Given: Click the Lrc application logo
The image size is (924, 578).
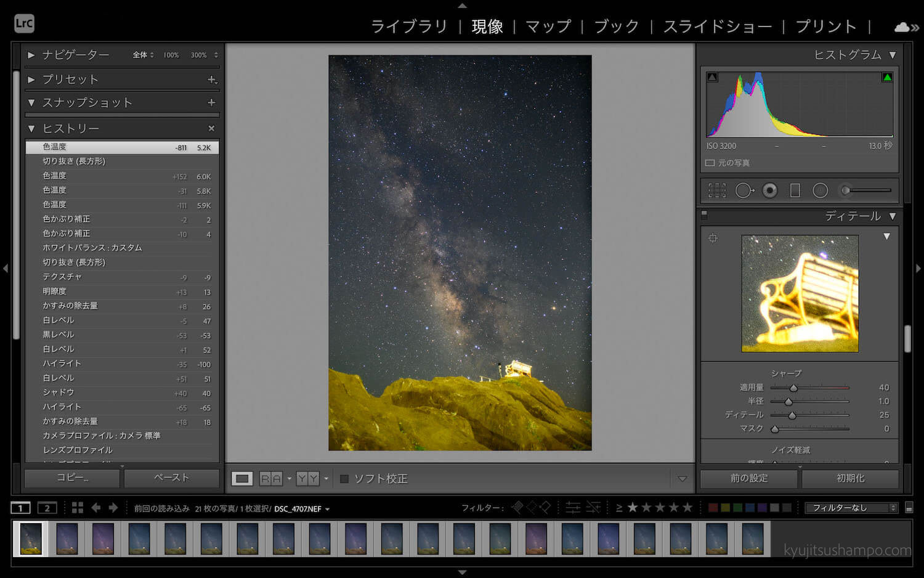Looking at the screenshot, I should pos(24,23).
